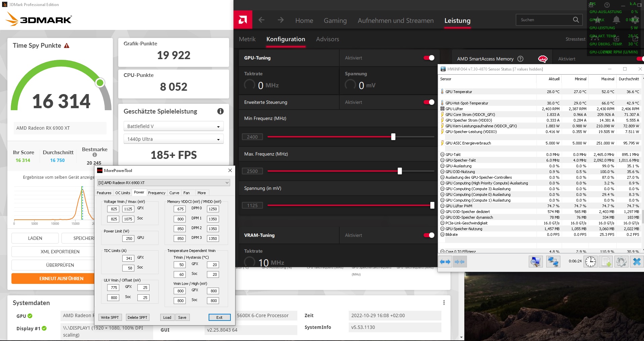Click the Radeon export share icon
The image size is (644, 341).
pos(635,39)
